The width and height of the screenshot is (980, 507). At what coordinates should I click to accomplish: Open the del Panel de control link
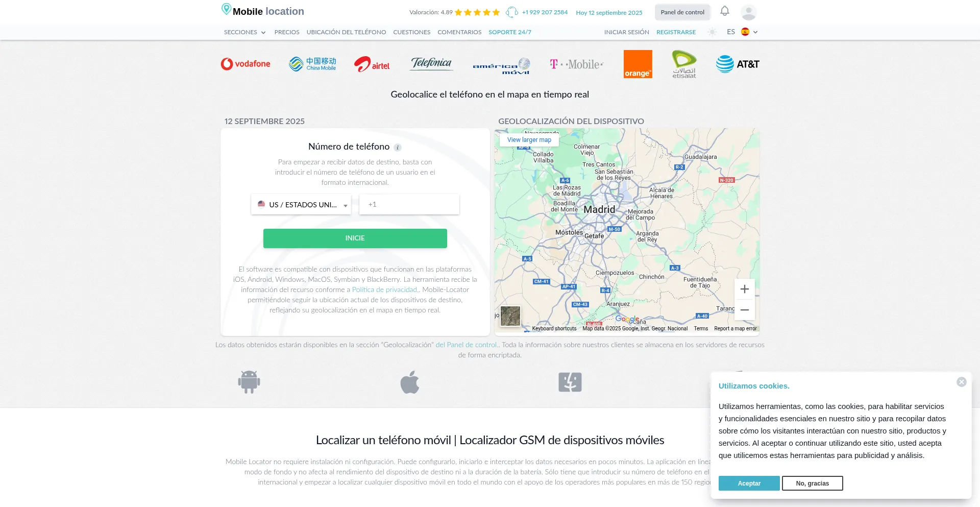(x=467, y=345)
